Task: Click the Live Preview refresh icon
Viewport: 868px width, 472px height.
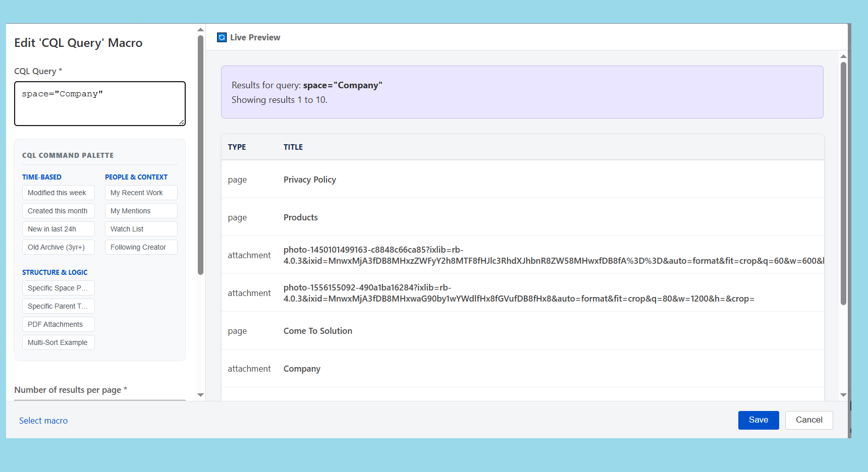Action: click(x=222, y=37)
